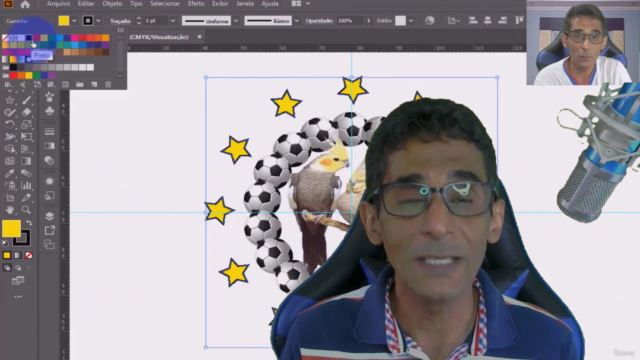This screenshot has height=360, width=640.
Task: Click the black stroke color box in control bar
Action: coord(88,20)
